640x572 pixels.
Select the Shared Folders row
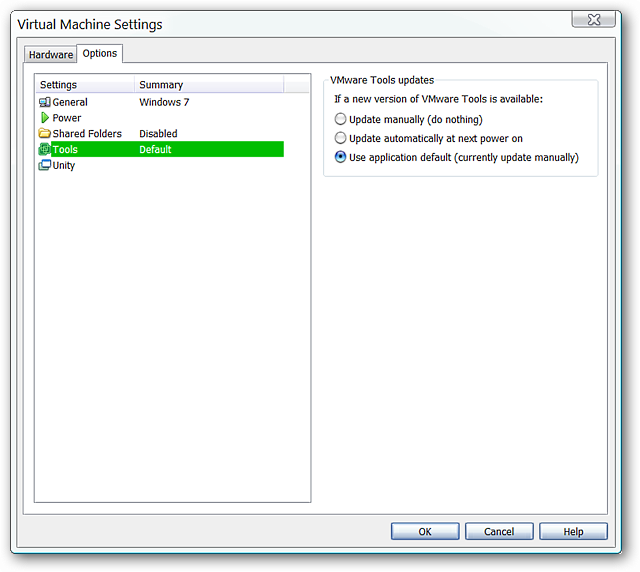click(161, 134)
